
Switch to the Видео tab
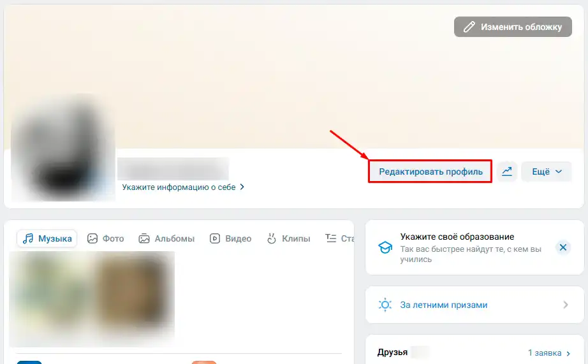[x=230, y=238]
